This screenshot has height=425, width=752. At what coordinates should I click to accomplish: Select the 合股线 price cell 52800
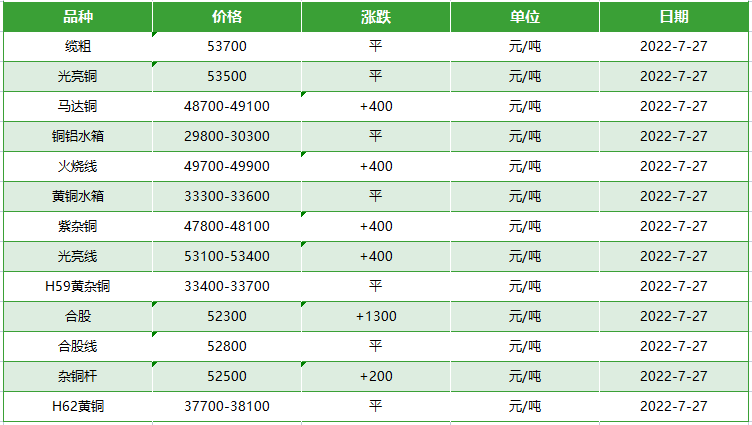pyautogui.click(x=227, y=346)
